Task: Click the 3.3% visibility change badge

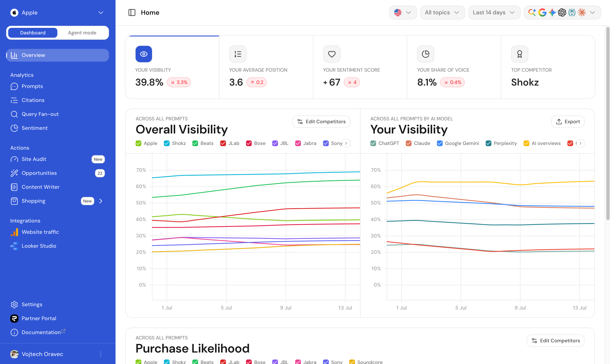Action: (179, 83)
